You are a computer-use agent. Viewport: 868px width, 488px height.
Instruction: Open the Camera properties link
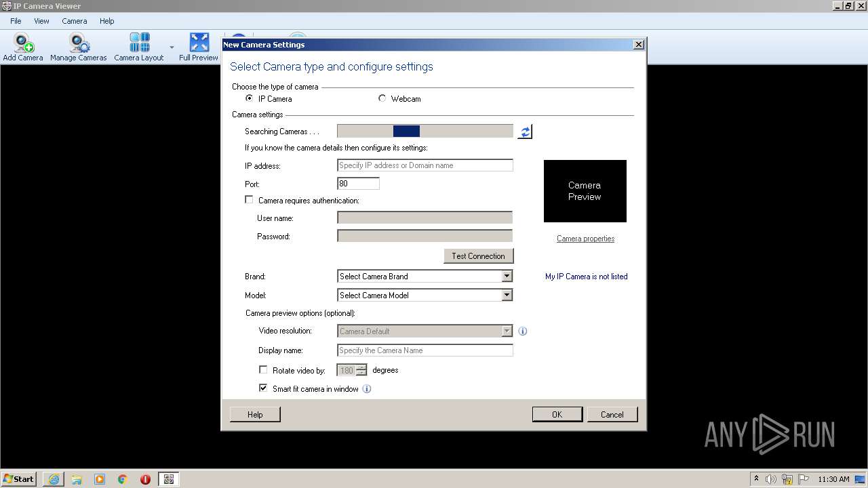tap(586, 239)
